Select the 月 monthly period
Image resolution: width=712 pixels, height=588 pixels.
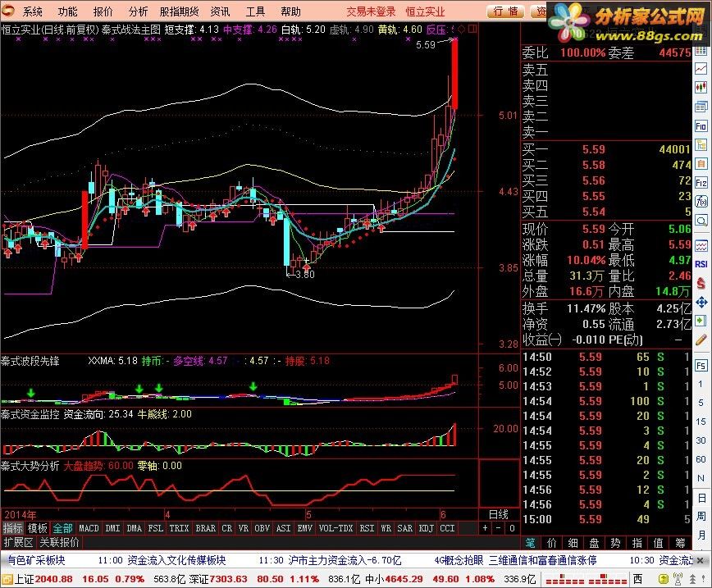pos(701,536)
